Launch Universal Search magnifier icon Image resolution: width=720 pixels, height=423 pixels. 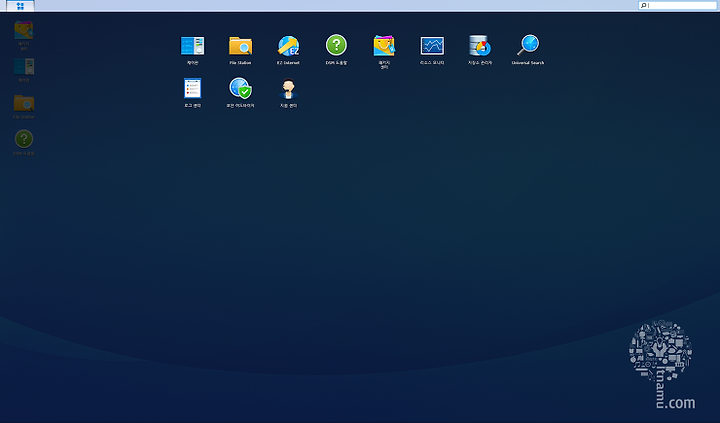point(528,45)
